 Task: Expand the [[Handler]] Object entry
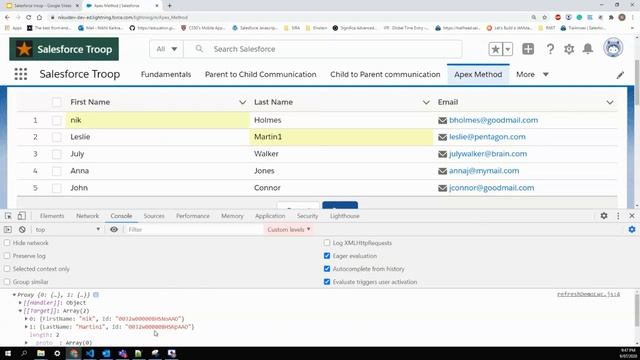(20, 303)
